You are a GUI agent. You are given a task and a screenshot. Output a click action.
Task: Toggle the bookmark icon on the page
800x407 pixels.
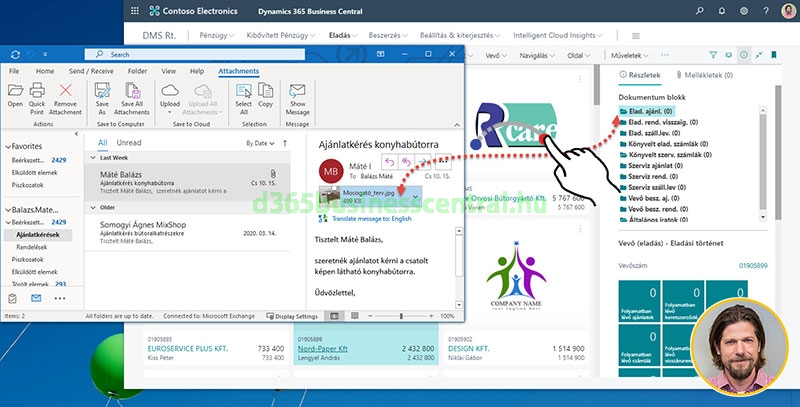click(x=774, y=55)
